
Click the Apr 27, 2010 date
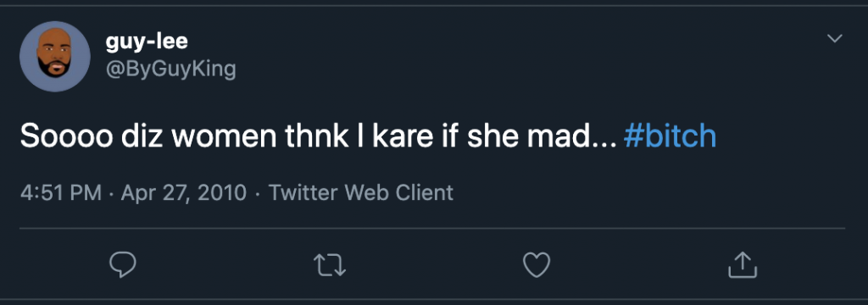point(183,192)
